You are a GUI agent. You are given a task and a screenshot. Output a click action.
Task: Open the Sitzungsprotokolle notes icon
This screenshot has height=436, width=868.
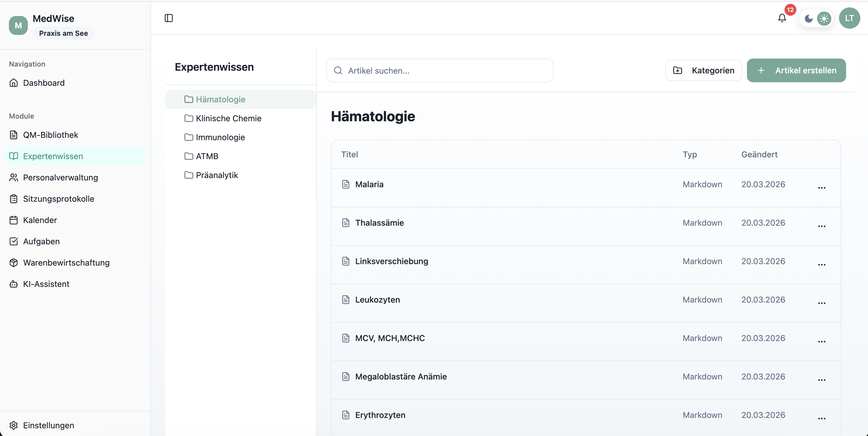coord(14,199)
